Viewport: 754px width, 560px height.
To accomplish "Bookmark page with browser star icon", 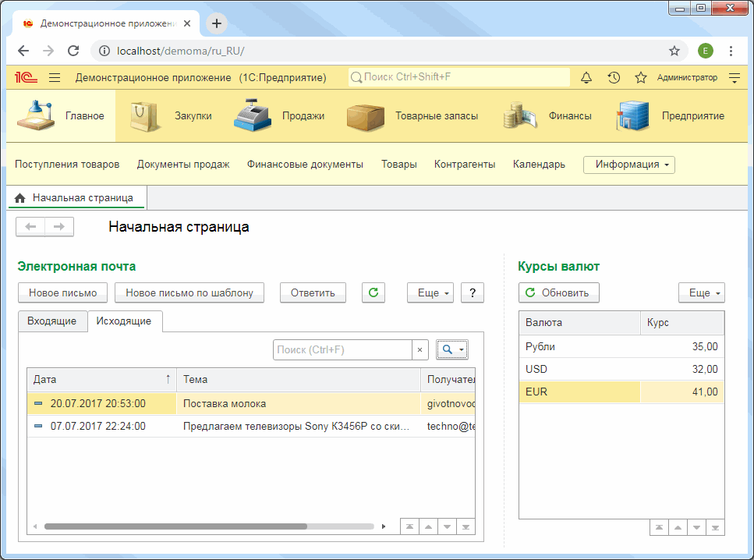I will [x=674, y=51].
